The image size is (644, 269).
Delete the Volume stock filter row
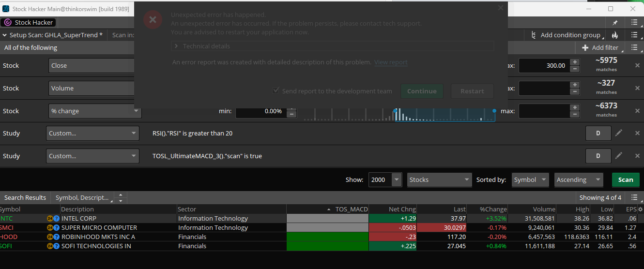click(x=637, y=88)
